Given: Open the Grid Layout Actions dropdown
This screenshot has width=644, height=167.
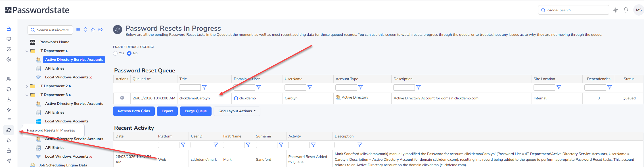Looking at the screenshot, I should pos(237,111).
